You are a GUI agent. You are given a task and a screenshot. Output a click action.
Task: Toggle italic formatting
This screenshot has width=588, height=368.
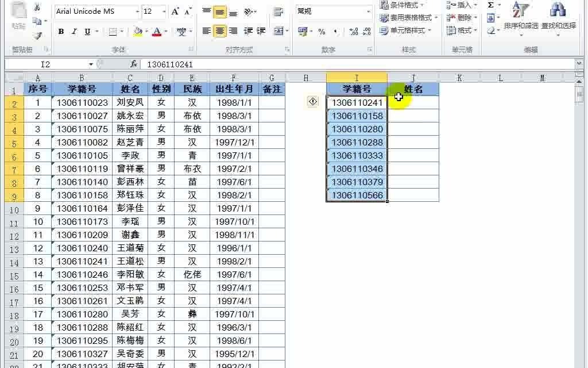(x=73, y=31)
